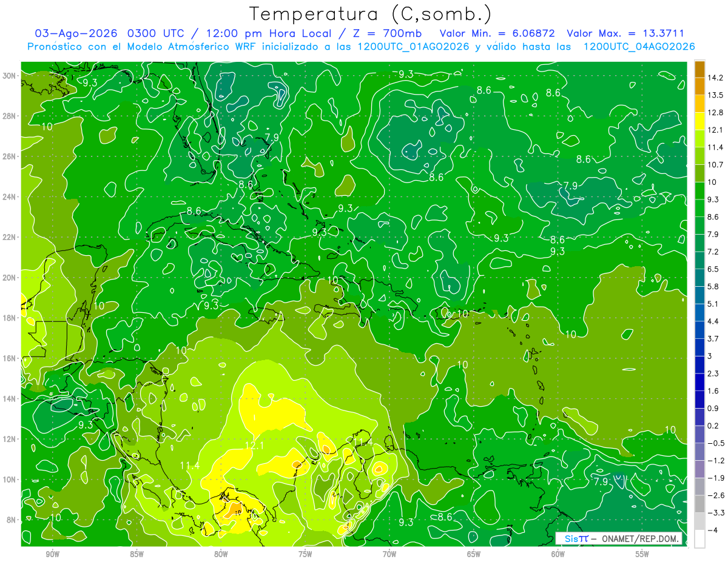Click the "14.2" label on the color legend

coord(715,78)
